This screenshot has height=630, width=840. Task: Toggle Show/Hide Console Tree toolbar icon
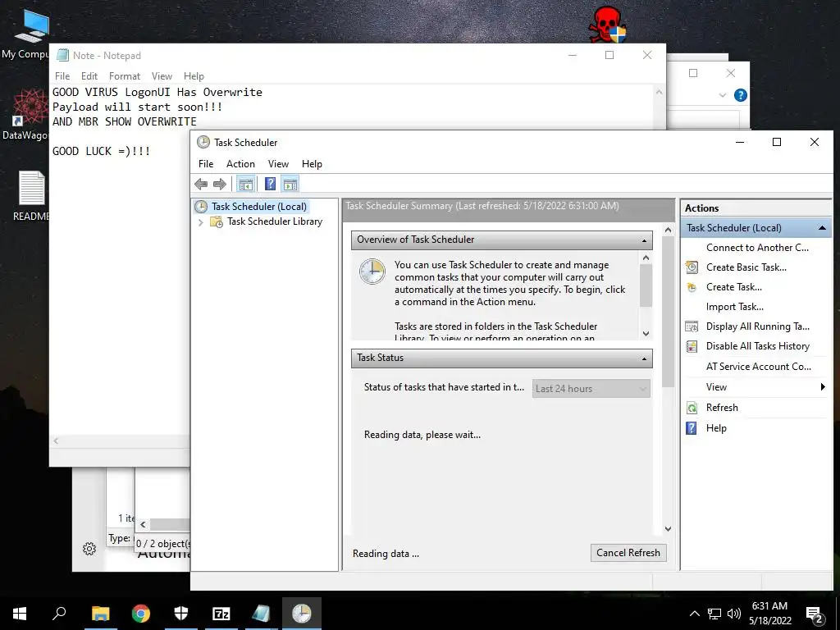(246, 185)
